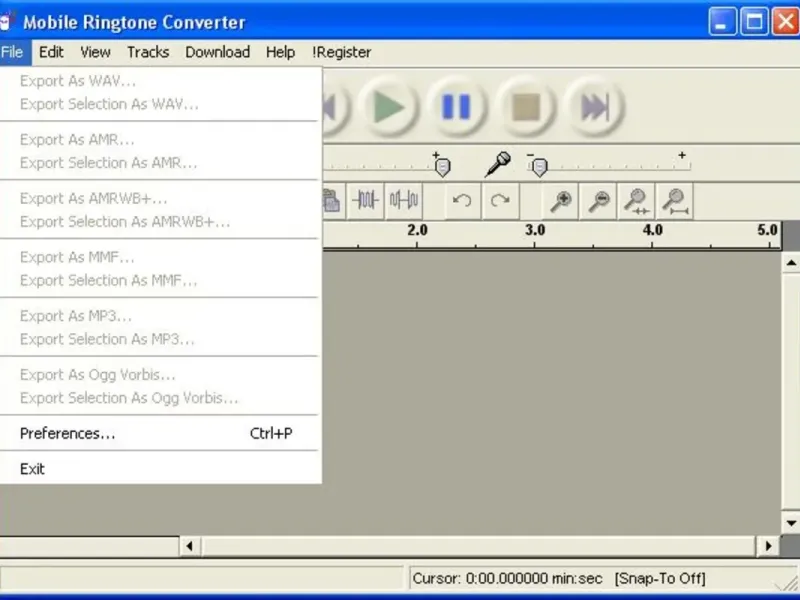The height and width of the screenshot is (600, 800).
Task: Click the vertical scrollbar down arrow
Action: pos(791,523)
